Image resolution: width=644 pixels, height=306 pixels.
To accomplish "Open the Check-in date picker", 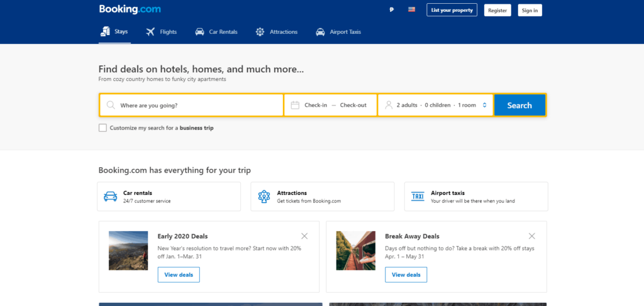I will point(316,105).
